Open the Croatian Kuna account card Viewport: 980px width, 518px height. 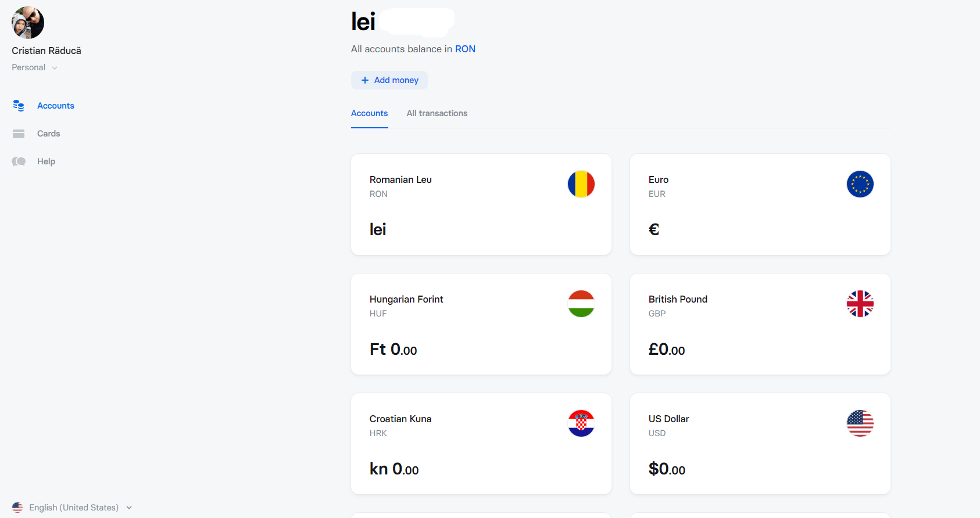[481, 444]
